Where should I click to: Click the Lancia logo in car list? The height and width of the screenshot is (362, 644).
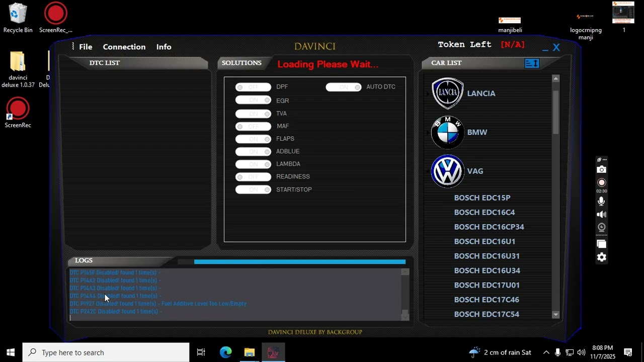[x=448, y=94]
